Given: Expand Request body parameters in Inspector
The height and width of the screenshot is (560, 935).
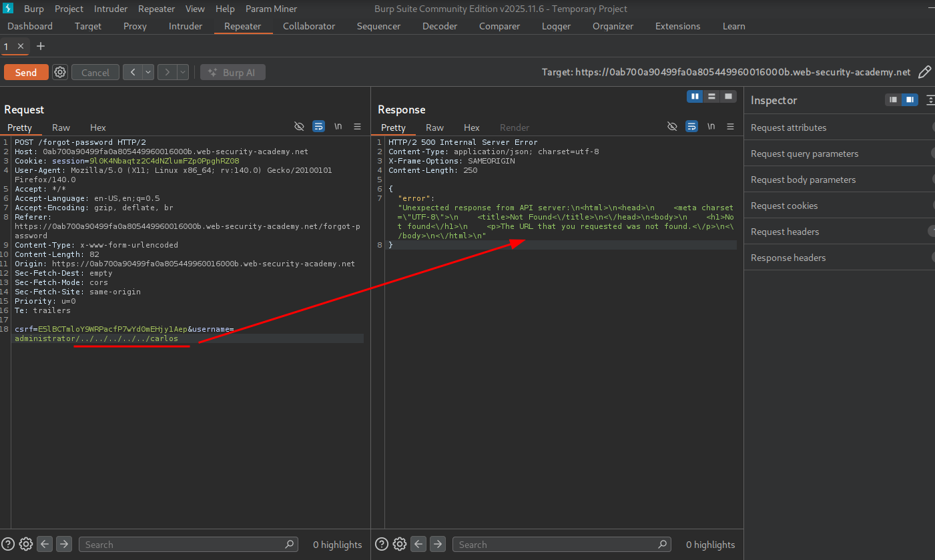Looking at the screenshot, I should pyautogui.click(x=840, y=180).
